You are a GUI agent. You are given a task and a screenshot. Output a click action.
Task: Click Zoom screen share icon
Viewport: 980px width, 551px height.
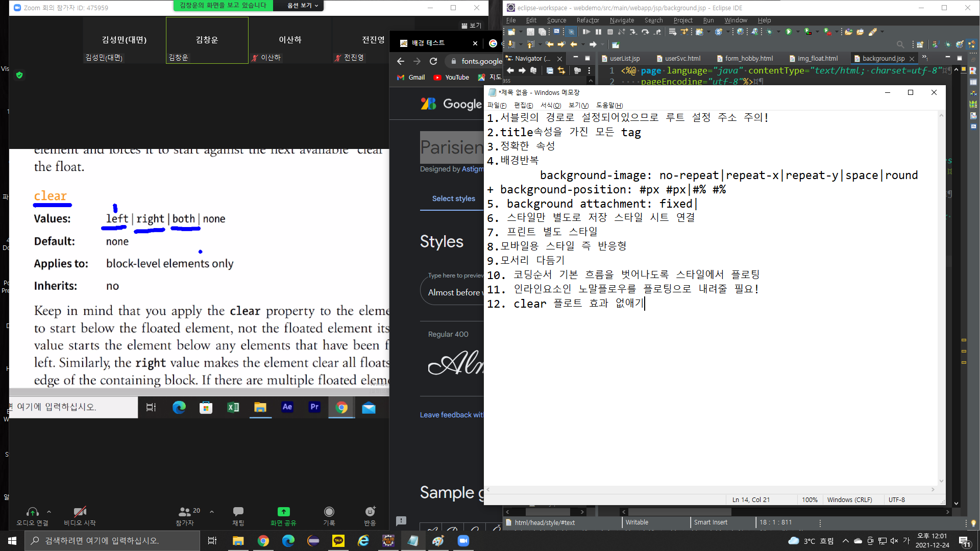click(x=283, y=512)
